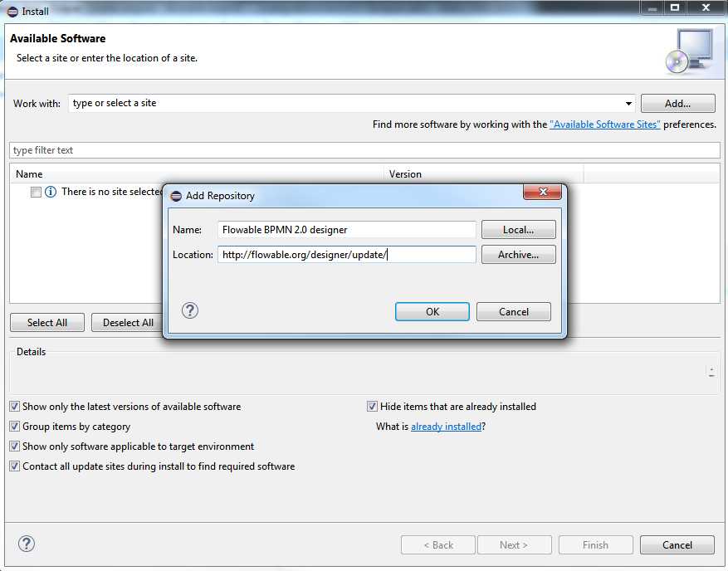Minimize the Install window

(652, 8)
